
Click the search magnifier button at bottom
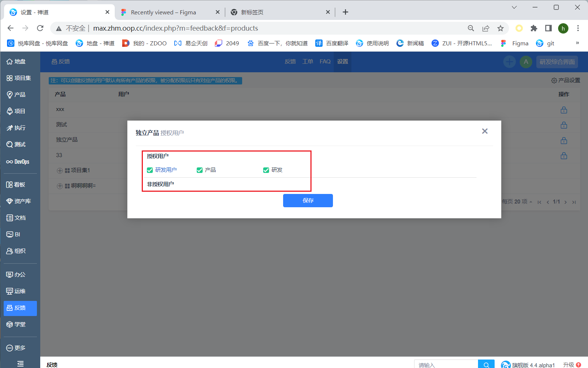point(486,365)
